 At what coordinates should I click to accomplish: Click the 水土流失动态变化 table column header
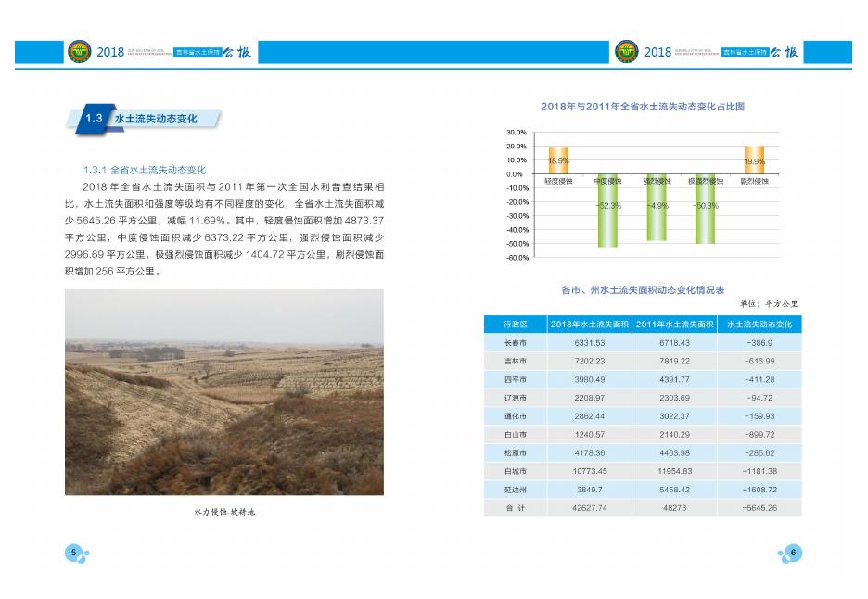759,325
